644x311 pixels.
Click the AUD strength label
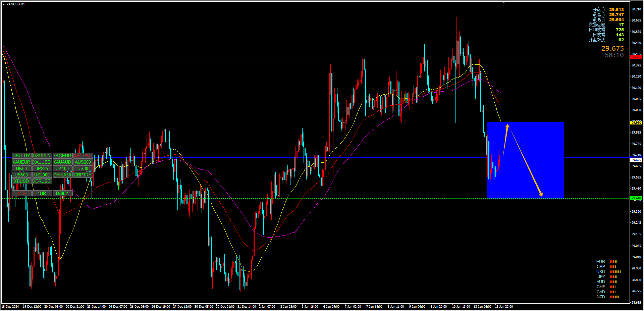click(601, 282)
